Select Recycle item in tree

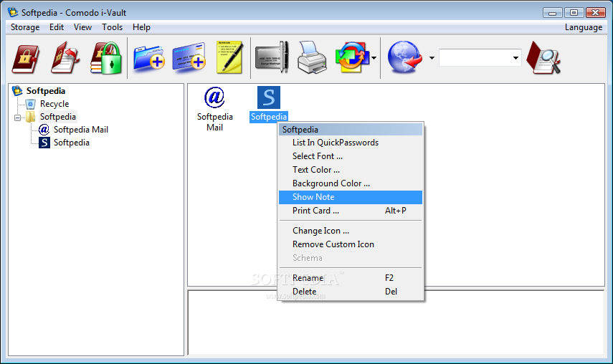(x=54, y=104)
